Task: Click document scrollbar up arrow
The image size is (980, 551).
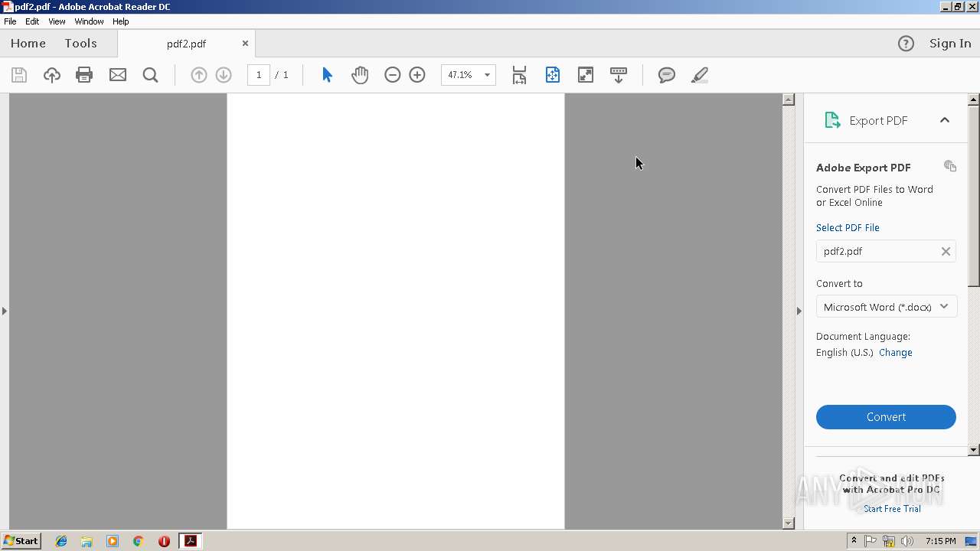Action: (789, 99)
